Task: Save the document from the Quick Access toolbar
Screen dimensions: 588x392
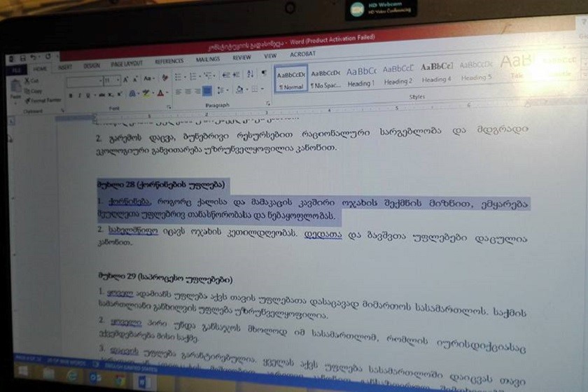Action: [x=22, y=59]
